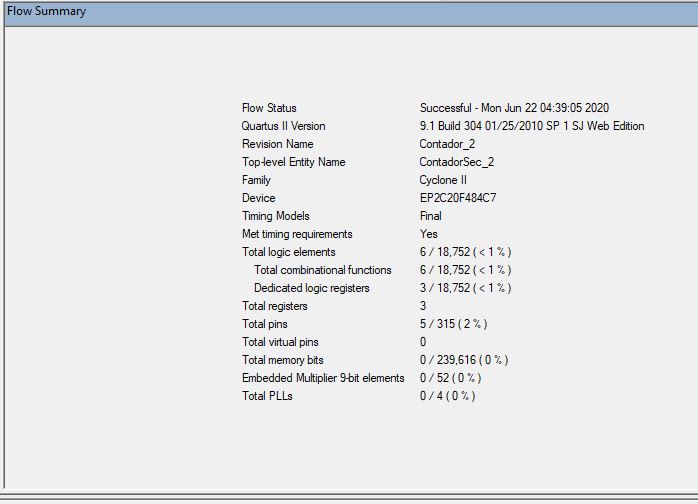The height and width of the screenshot is (504, 698).
Task: Click the Total memory bits value
Action: click(464, 360)
